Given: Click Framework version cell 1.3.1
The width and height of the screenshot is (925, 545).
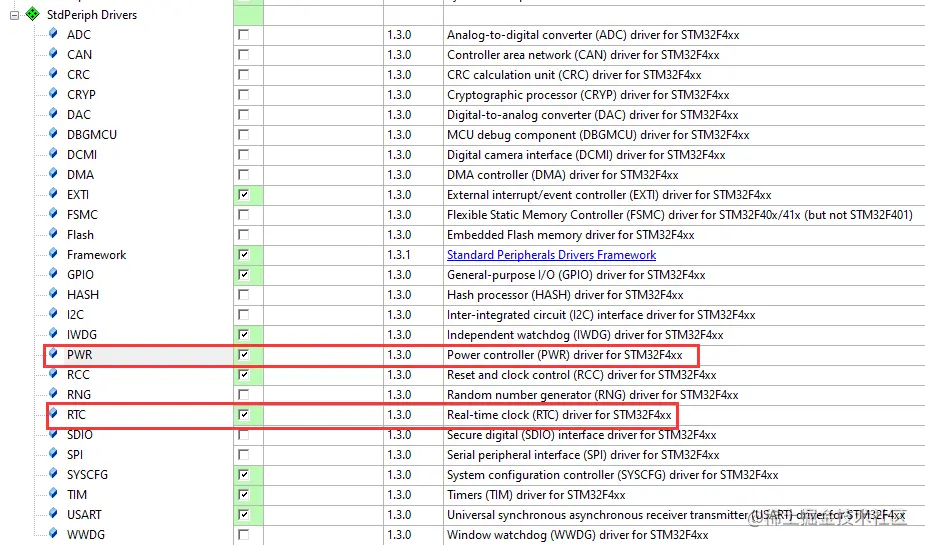Looking at the screenshot, I should pos(399,255).
